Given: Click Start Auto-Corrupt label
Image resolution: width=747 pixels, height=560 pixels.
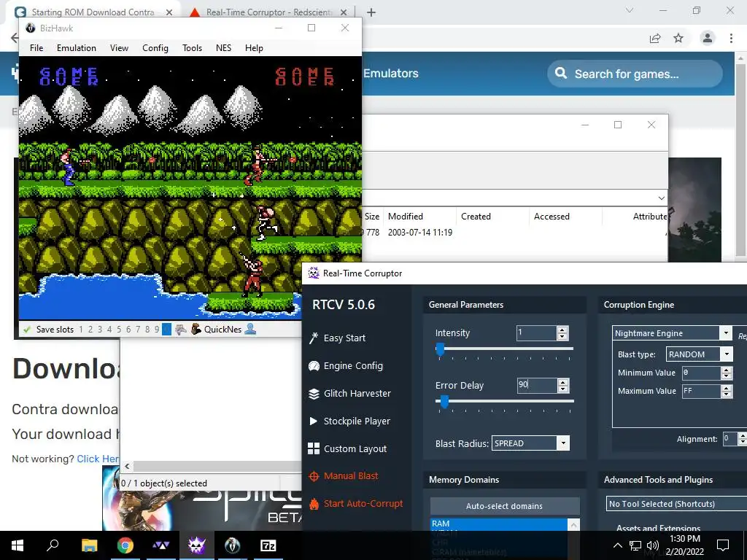Looking at the screenshot, I should (363, 503).
